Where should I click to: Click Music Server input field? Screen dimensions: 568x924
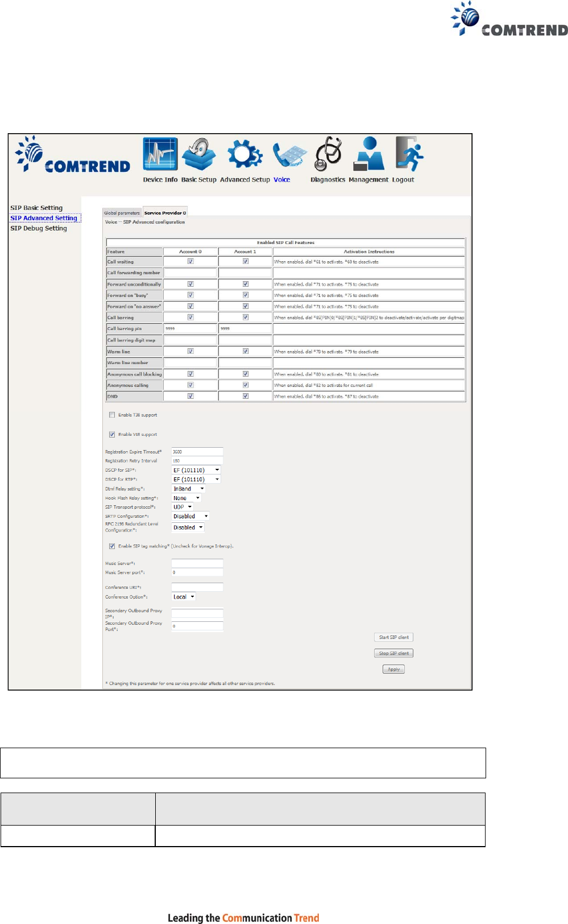(197, 563)
